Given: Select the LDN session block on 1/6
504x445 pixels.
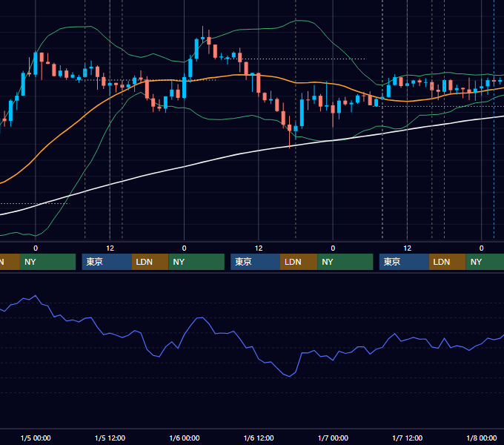Looking at the screenshot, I should tap(299, 262).
